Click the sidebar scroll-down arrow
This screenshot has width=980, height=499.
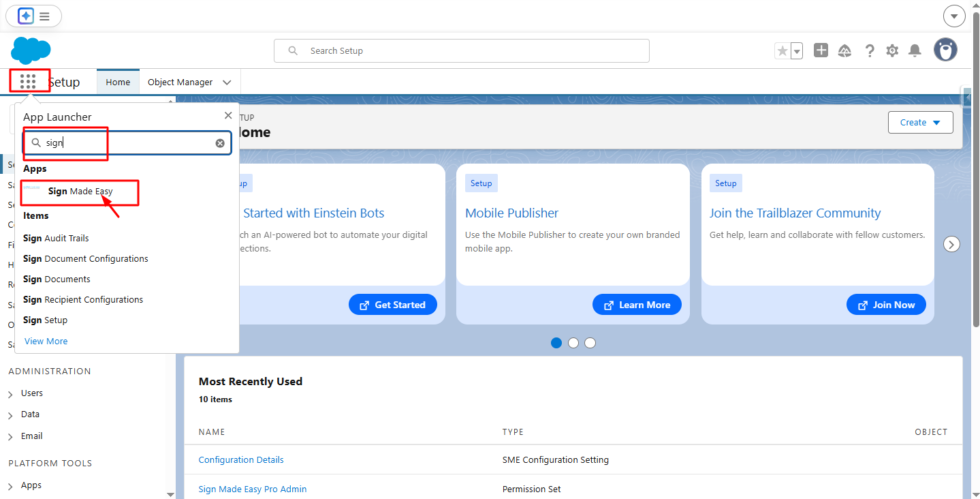(x=170, y=494)
